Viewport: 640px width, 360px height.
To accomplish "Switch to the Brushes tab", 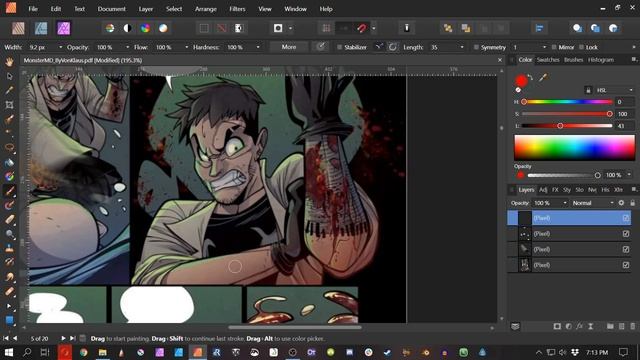I will [x=573, y=60].
